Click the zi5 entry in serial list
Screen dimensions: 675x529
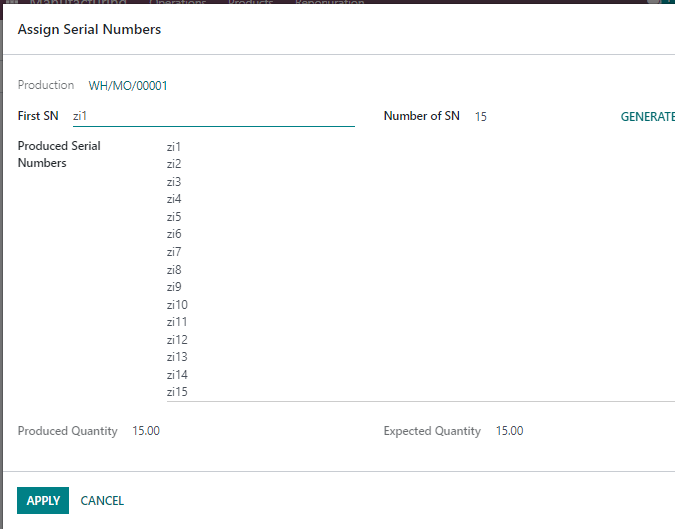click(174, 217)
